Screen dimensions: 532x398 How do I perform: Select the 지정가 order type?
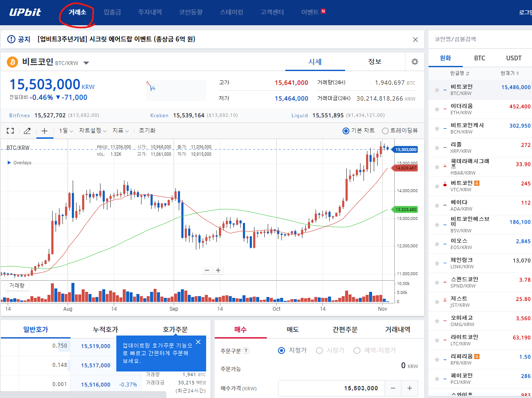click(x=281, y=350)
